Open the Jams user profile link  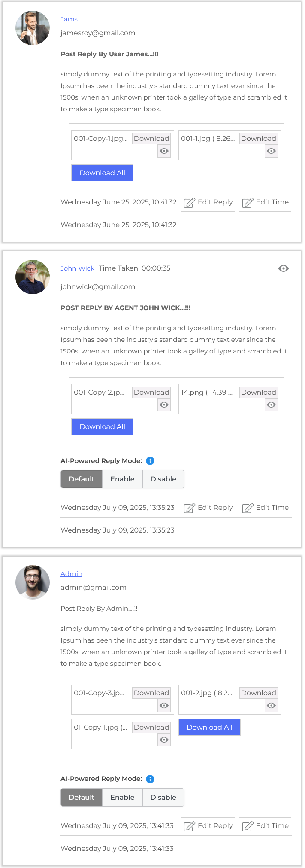pos(69,19)
